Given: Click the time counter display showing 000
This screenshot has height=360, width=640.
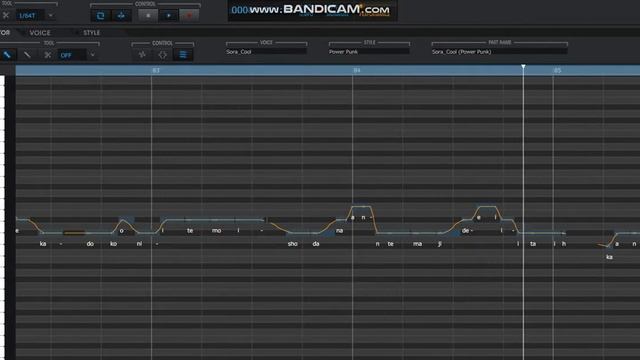Looking at the screenshot, I should [x=240, y=10].
